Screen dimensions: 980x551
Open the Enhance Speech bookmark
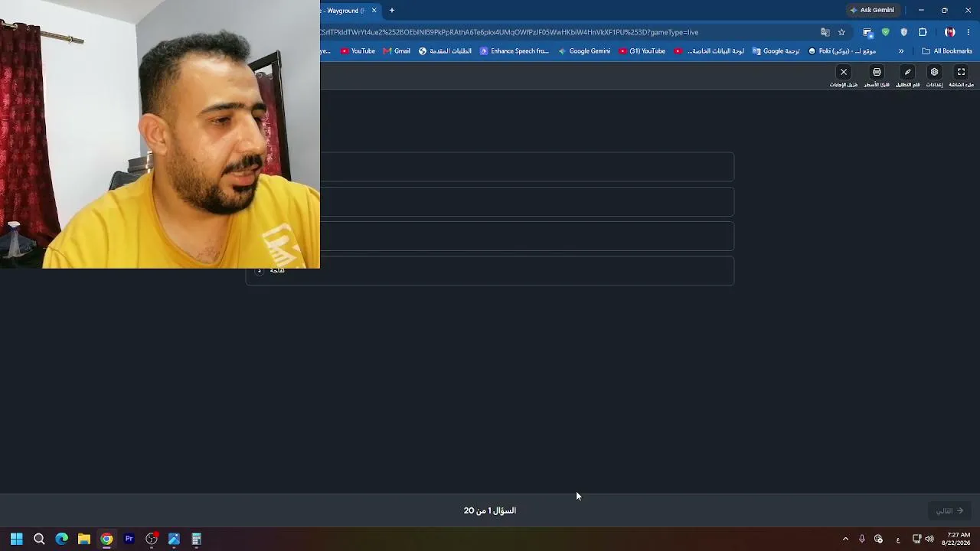click(x=514, y=51)
